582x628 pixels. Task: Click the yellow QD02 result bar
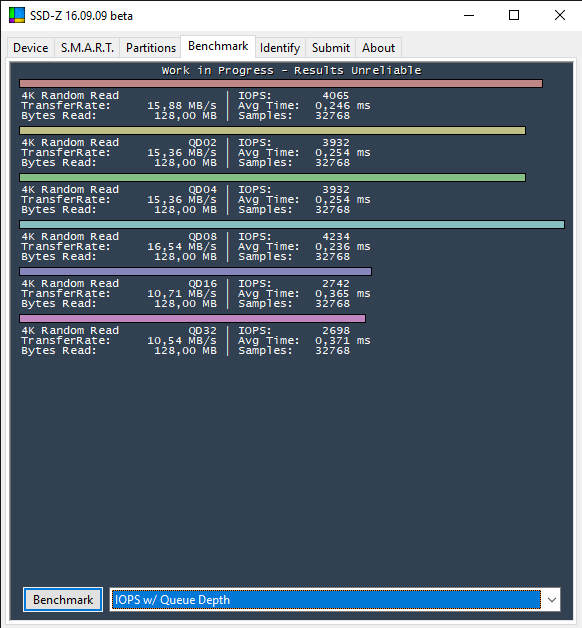click(272, 131)
